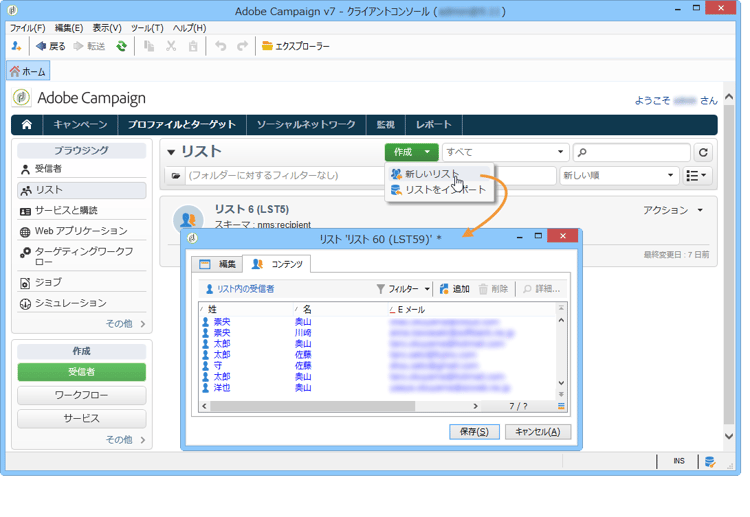750x517 pixels.
Task: Click 保存(S) save button
Action: click(474, 432)
